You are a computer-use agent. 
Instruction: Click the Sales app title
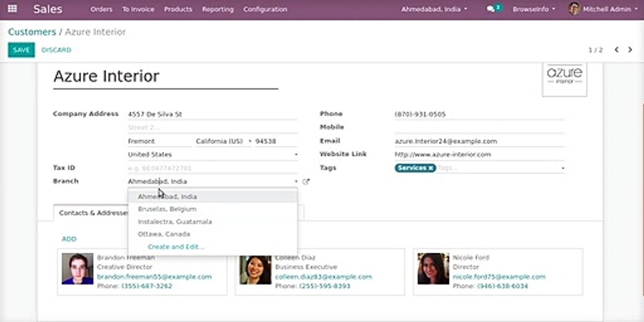48,9
